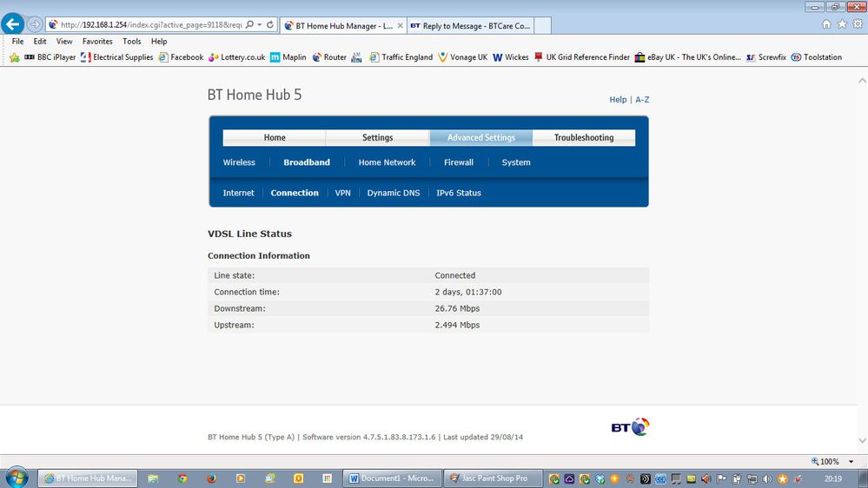Open the Internet sub-page
868x488 pixels.
tap(239, 193)
